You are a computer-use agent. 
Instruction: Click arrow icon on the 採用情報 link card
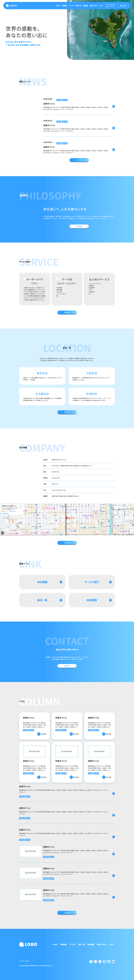tap(110, 600)
